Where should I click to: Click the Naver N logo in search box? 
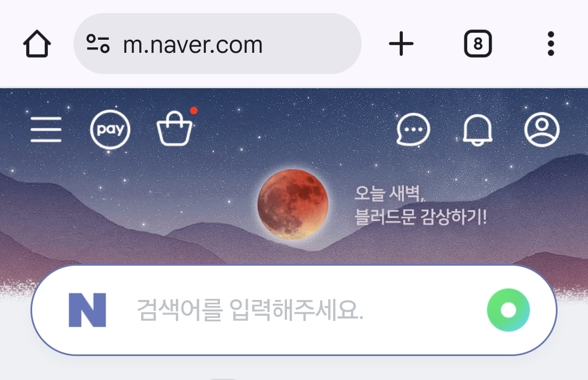click(x=87, y=310)
